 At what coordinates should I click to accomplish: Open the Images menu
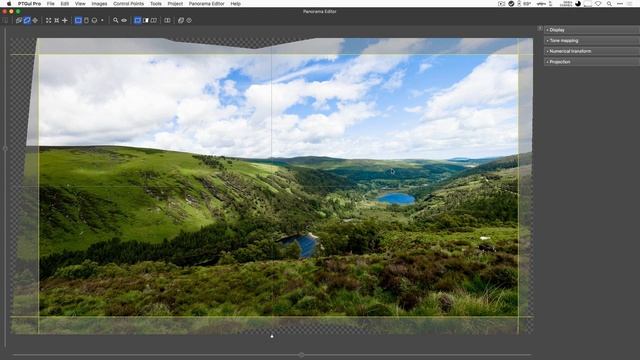pyautogui.click(x=99, y=3)
